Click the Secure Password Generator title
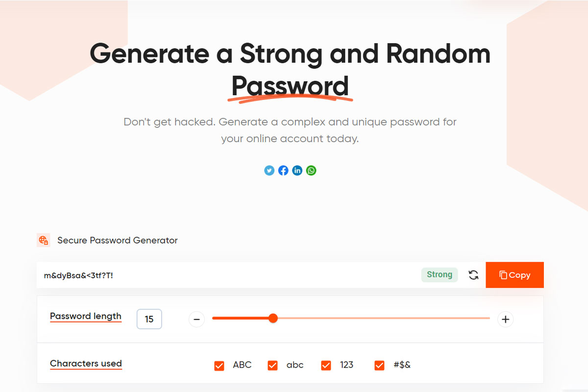The width and height of the screenshot is (588, 392). point(118,240)
